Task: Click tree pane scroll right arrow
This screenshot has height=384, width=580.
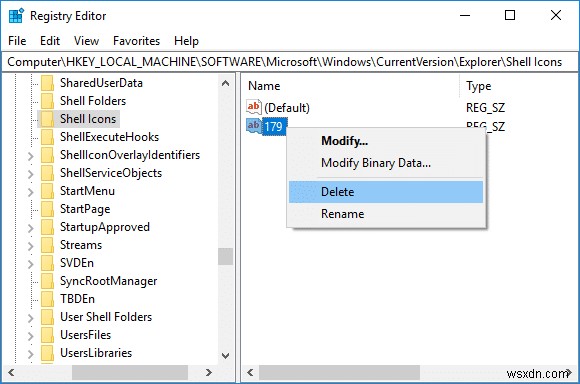Action: coord(209,372)
